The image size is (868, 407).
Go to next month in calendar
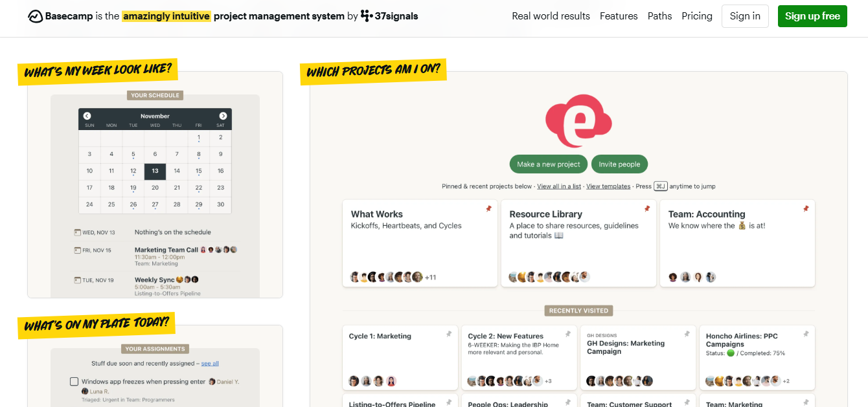coord(223,116)
